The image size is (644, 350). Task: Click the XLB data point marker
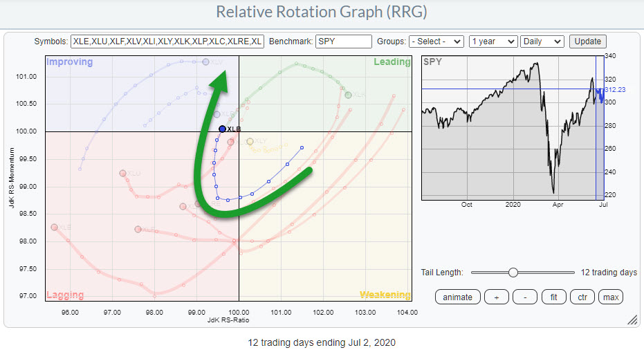click(x=221, y=129)
